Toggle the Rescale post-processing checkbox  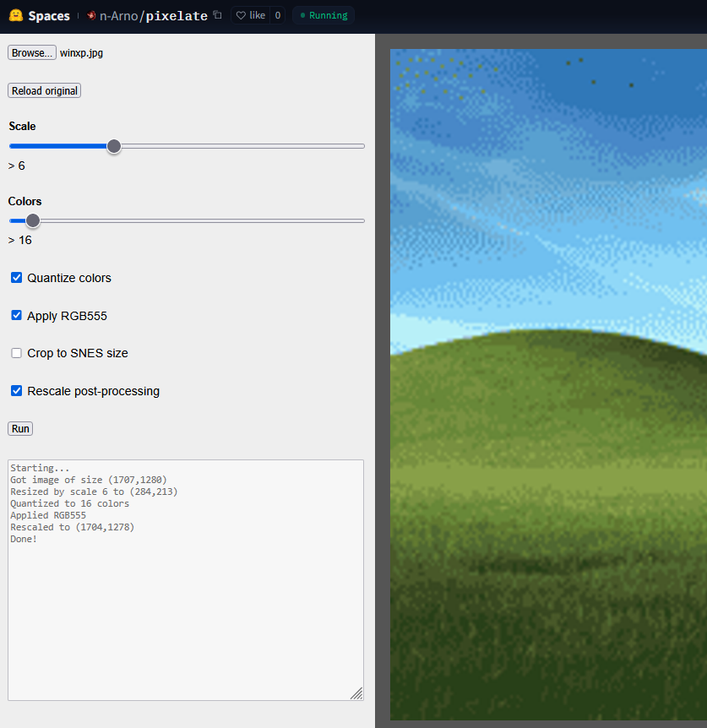(x=16, y=391)
